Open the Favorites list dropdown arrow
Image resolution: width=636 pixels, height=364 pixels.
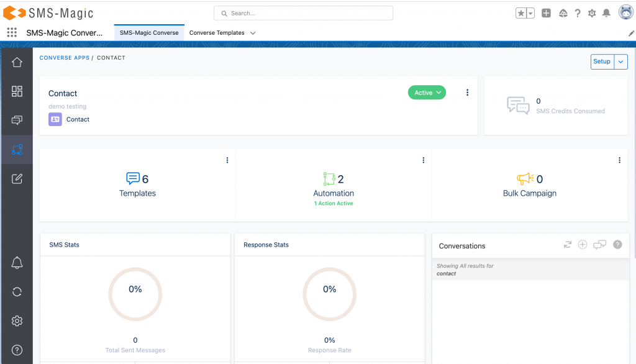coord(530,14)
